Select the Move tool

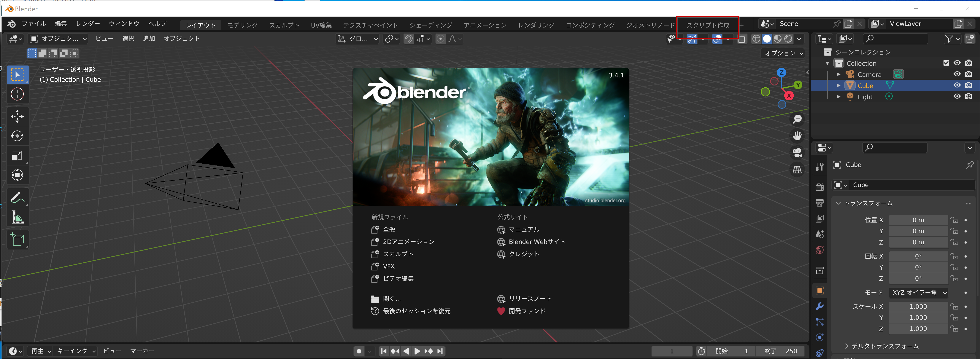click(x=17, y=116)
